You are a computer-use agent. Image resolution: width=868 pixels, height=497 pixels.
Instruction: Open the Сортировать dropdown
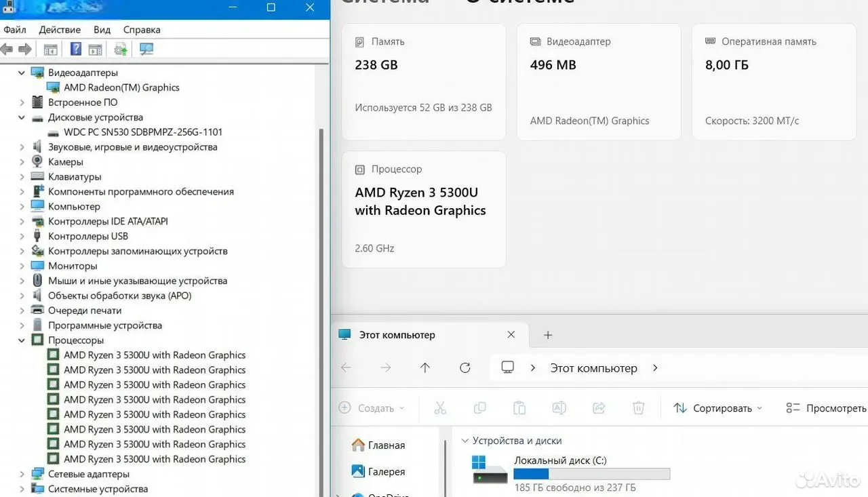717,408
